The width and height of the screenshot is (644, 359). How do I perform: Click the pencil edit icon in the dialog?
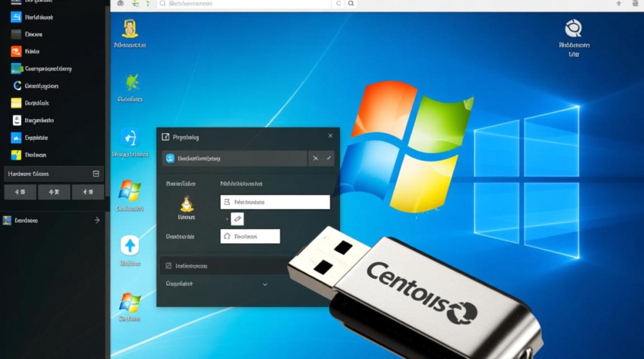pyautogui.click(x=237, y=219)
